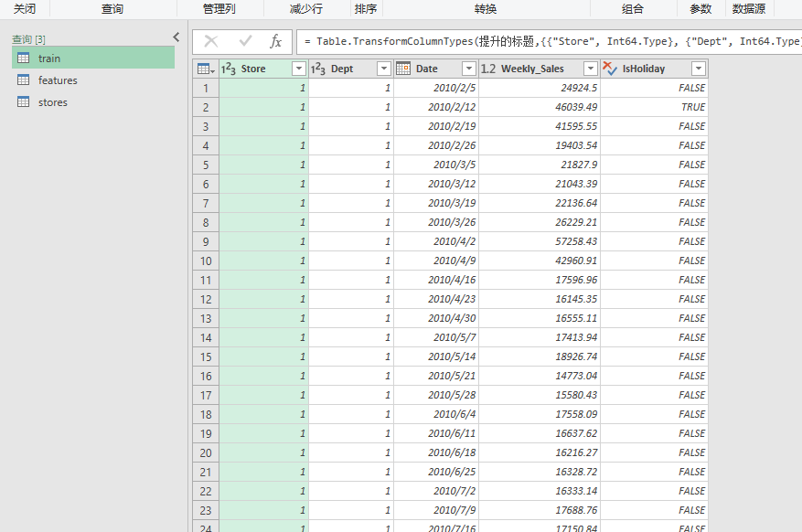Image resolution: width=802 pixels, height=532 pixels.
Task: Click Store column integer type icon
Action: point(228,69)
